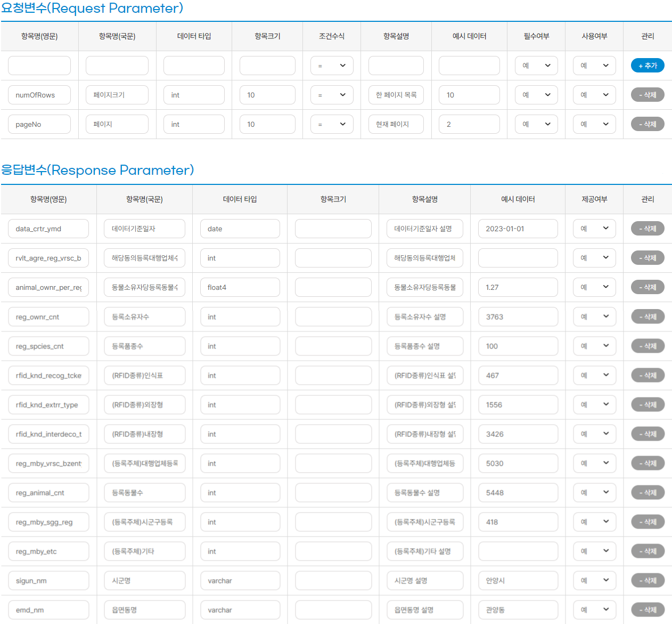
Task: Open condition operator dropdown for pageNo
Action: pos(332,124)
